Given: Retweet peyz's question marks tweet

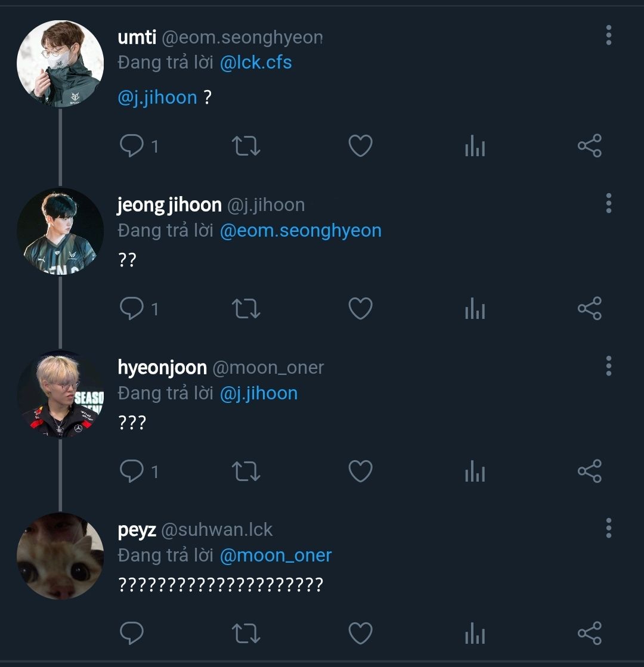Looking at the screenshot, I should click(246, 634).
